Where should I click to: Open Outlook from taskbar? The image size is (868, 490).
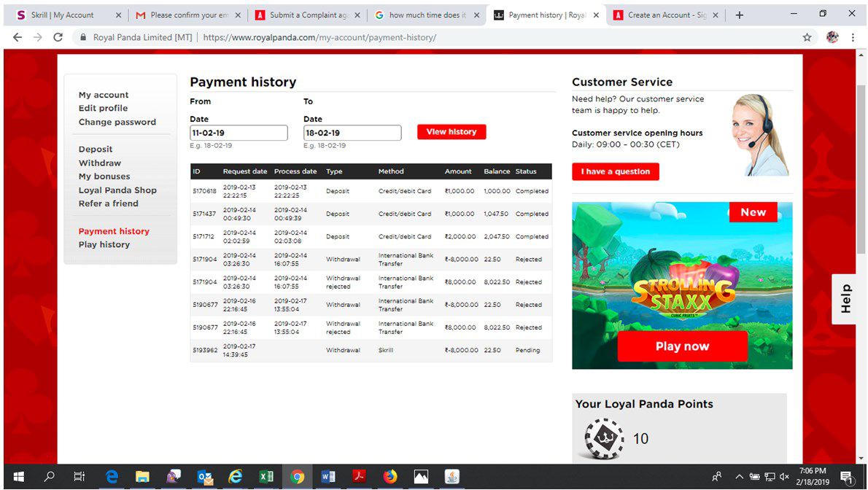point(205,476)
